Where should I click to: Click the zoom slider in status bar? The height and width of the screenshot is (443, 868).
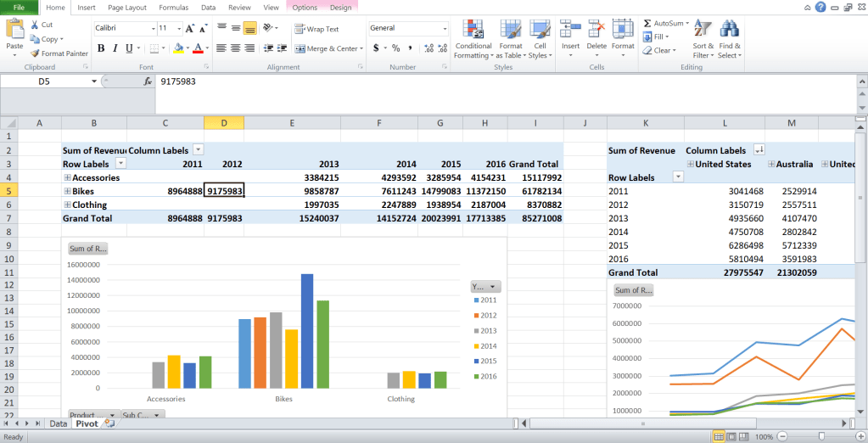click(821, 436)
